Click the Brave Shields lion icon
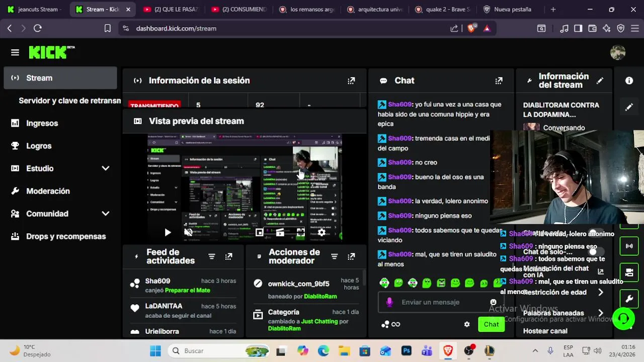The height and width of the screenshot is (362, 644). point(471,29)
